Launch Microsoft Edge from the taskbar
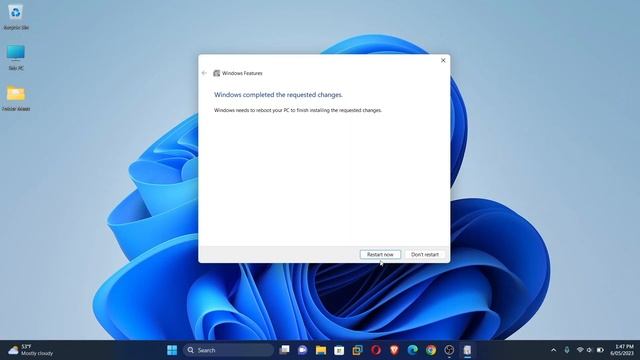The height and width of the screenshot is (360, 640). pos(413,350)
